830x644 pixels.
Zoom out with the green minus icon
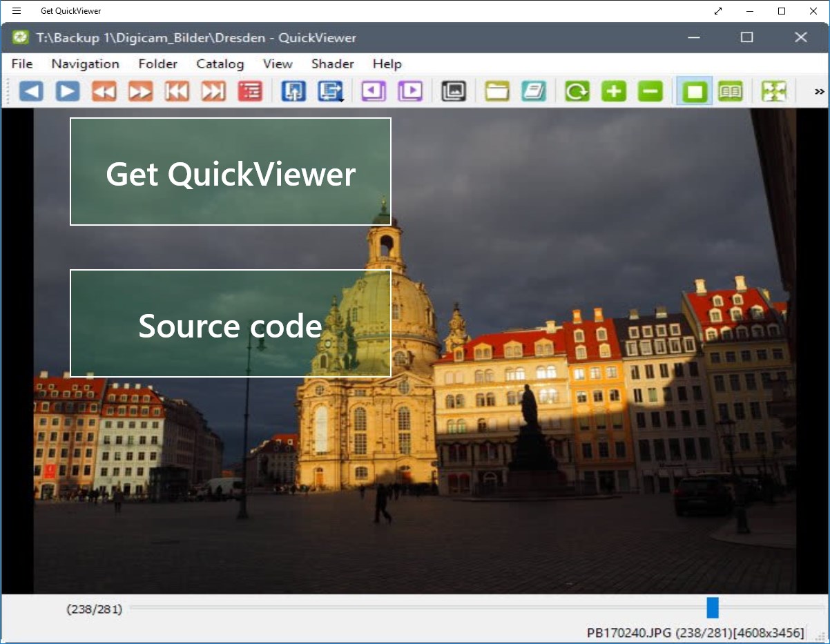point(650,91)
